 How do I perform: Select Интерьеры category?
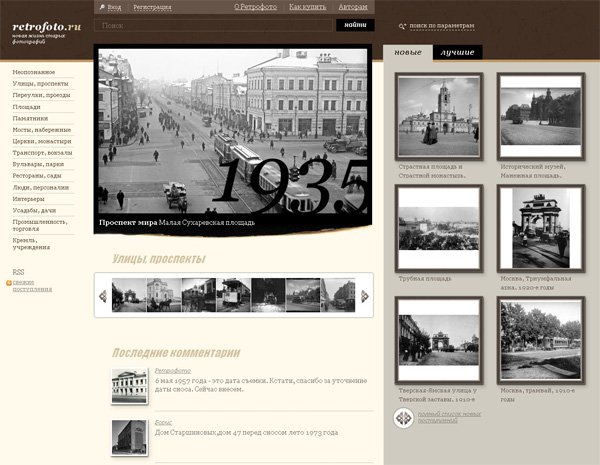pyautogui.click(x=28, y=199)
